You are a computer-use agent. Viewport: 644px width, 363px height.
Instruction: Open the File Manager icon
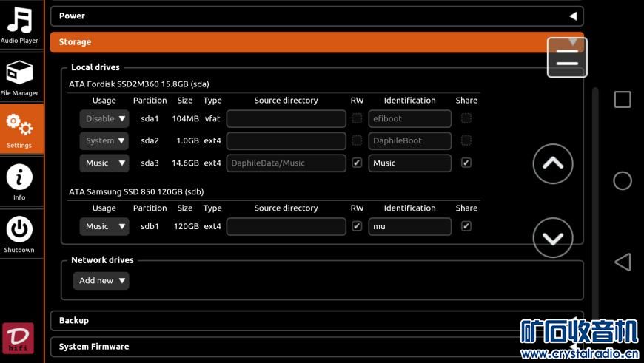19,77
